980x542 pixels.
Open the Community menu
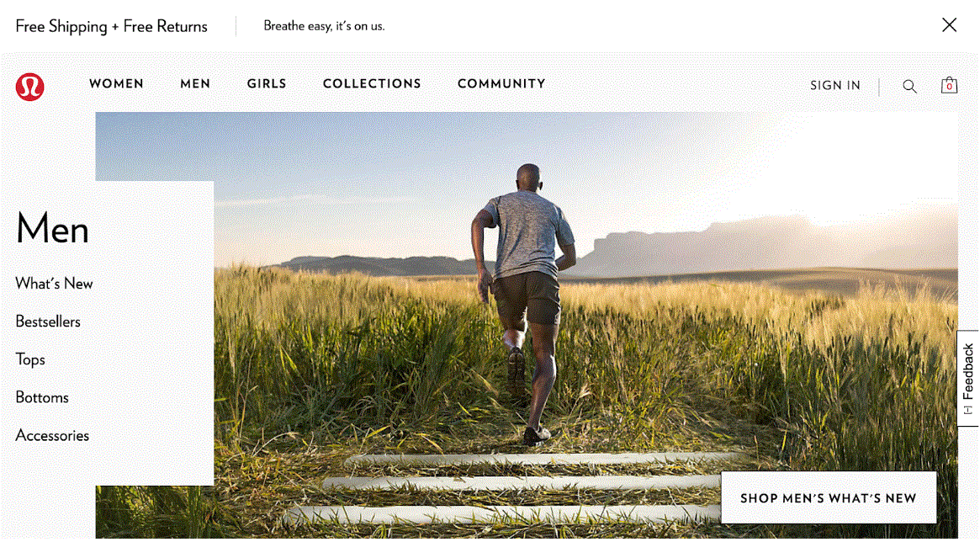[501, 84]
